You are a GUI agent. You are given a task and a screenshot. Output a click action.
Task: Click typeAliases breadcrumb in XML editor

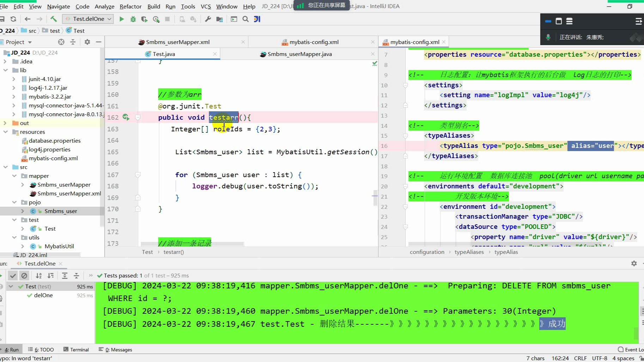tap(469, 252)
